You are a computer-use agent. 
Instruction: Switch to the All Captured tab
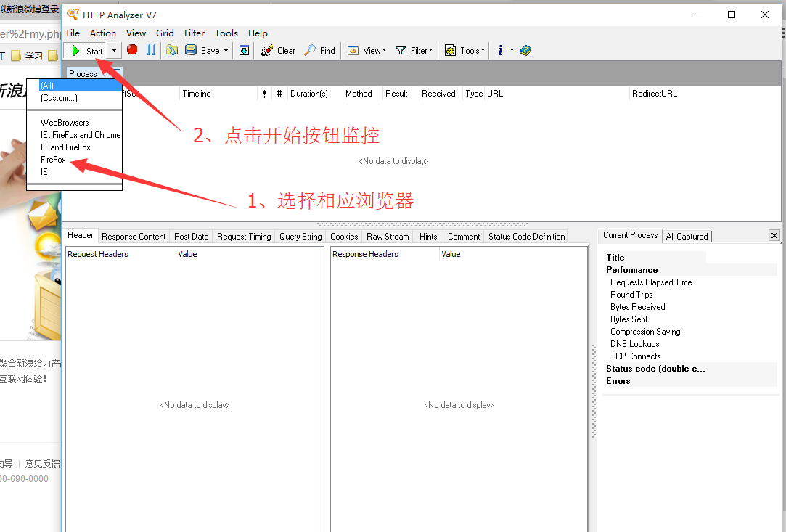pyautogui.click(x=687, y=236)
